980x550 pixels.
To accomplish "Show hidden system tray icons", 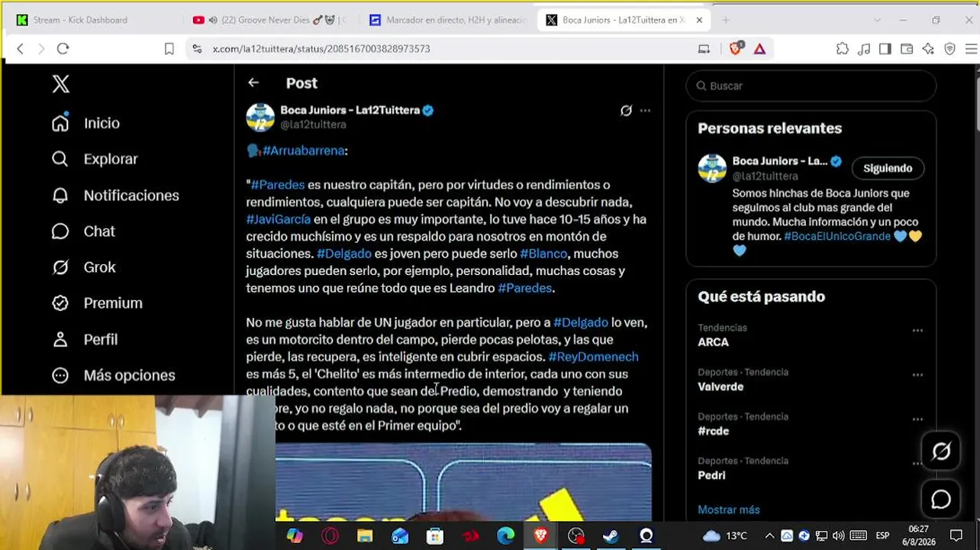I will click(769, 535).
